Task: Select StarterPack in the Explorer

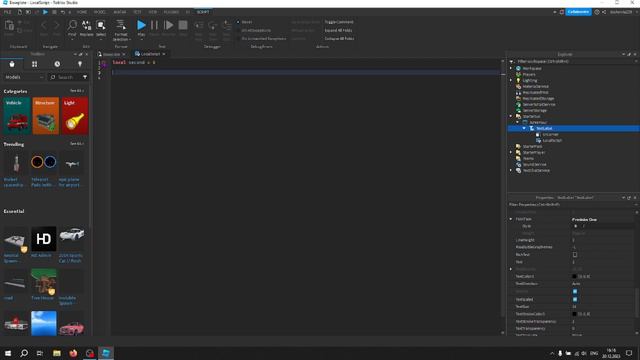Action: pyautogui.click(x=532, y=146)
